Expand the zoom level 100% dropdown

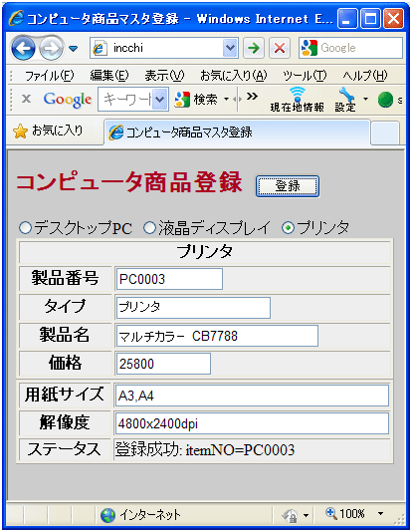381,514
